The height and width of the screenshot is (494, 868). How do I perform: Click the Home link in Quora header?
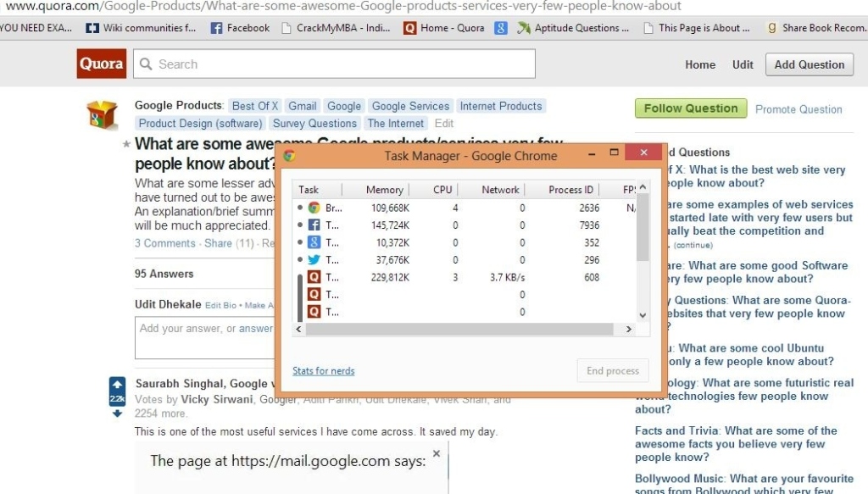700,64
